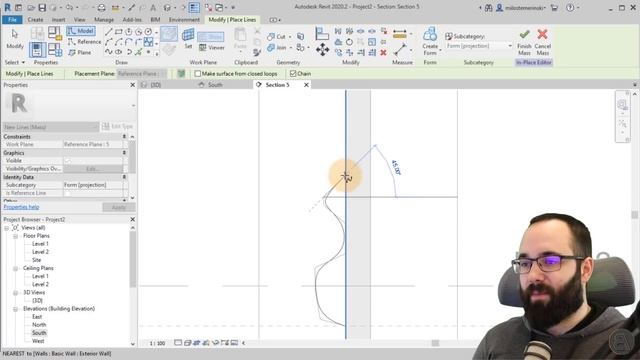Image resolution: width=640 pixels, height=360 pixels.
Task: Collapse the Elevations (Building Elevation) node
Action: 15,309
